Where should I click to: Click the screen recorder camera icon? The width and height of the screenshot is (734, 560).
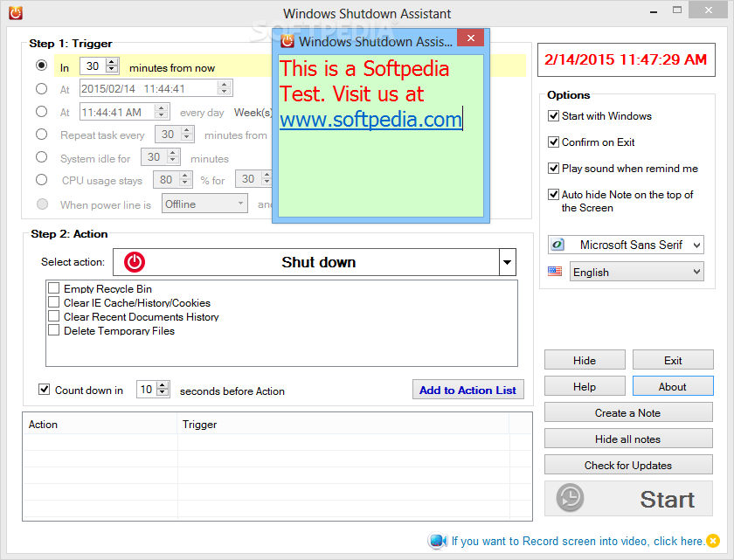[437, 541]
